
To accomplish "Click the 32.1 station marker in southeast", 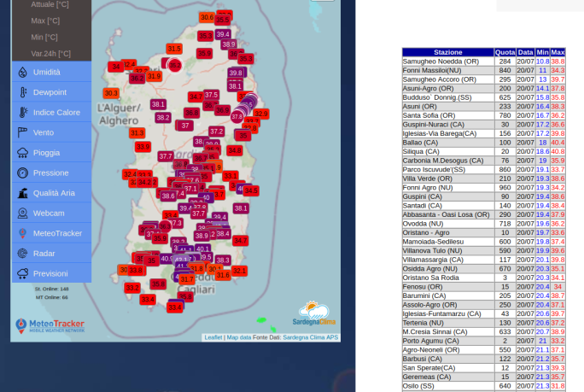I will click(239, 271).
